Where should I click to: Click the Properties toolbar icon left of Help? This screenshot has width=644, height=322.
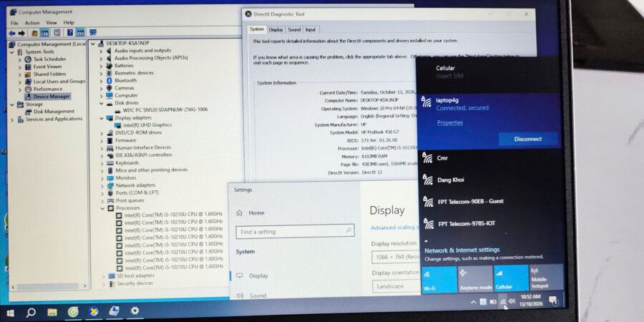(57, 32)
